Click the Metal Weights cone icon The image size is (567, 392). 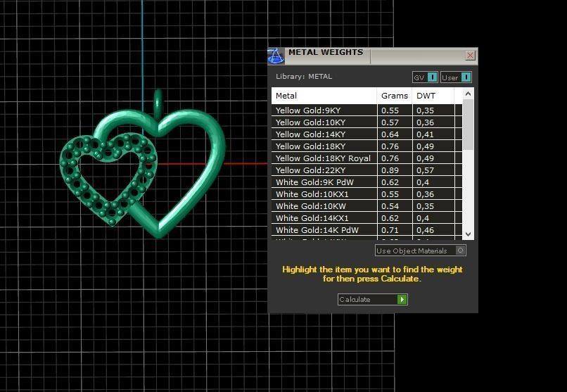click(x=276, y=56)
